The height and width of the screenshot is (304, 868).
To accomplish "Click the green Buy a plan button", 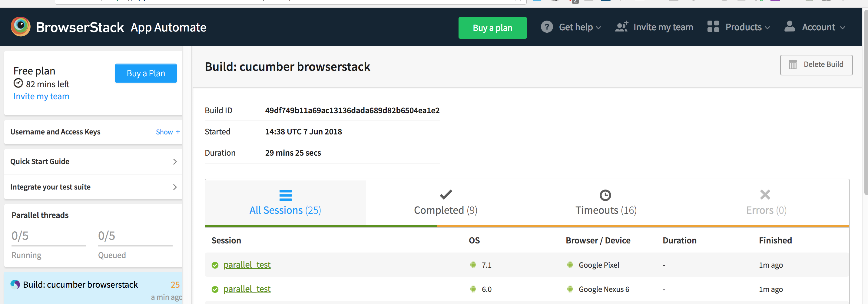I will [492, 28].
